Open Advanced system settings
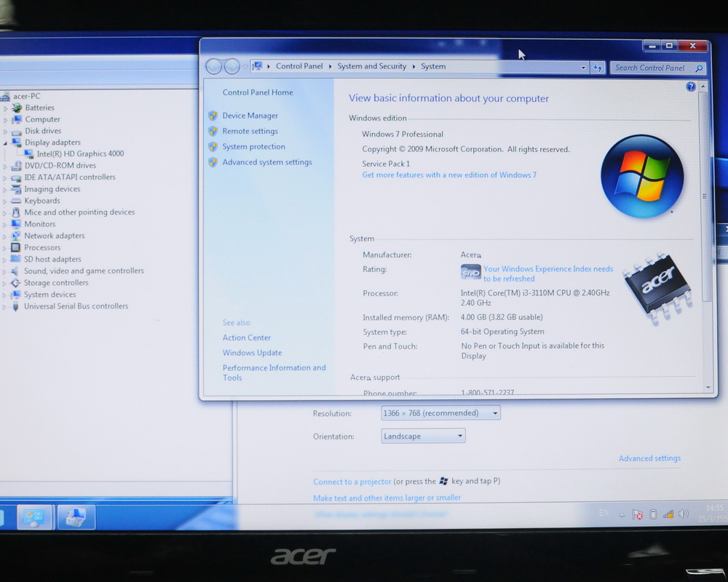This screenshot has height=582, width=728. 267,162
